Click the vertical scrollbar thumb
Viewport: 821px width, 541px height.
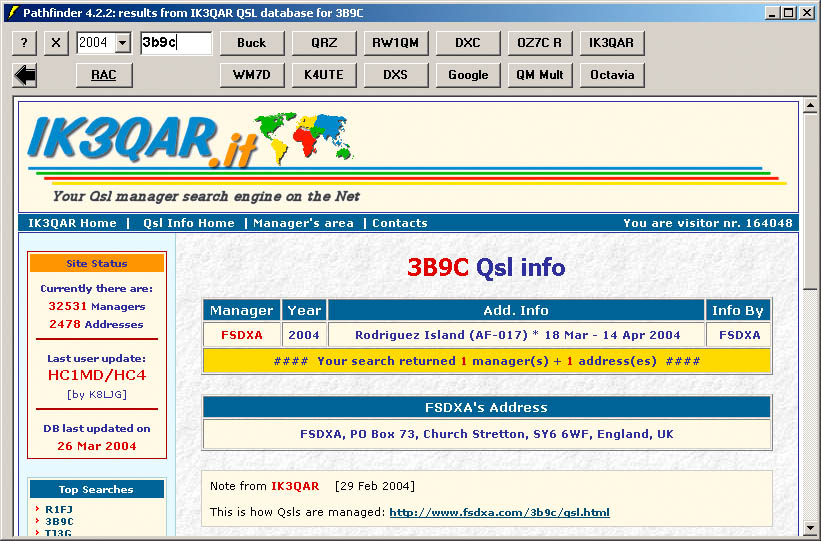point(810,201)
